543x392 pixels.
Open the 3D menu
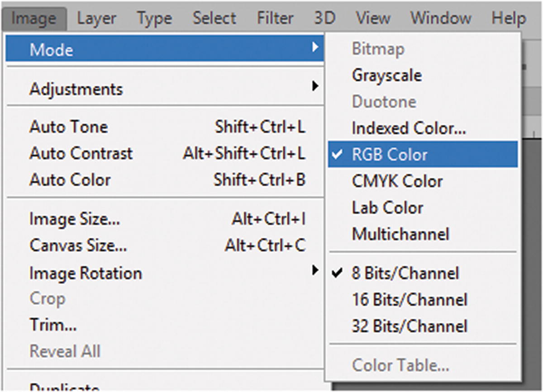(x=324, y=19)
